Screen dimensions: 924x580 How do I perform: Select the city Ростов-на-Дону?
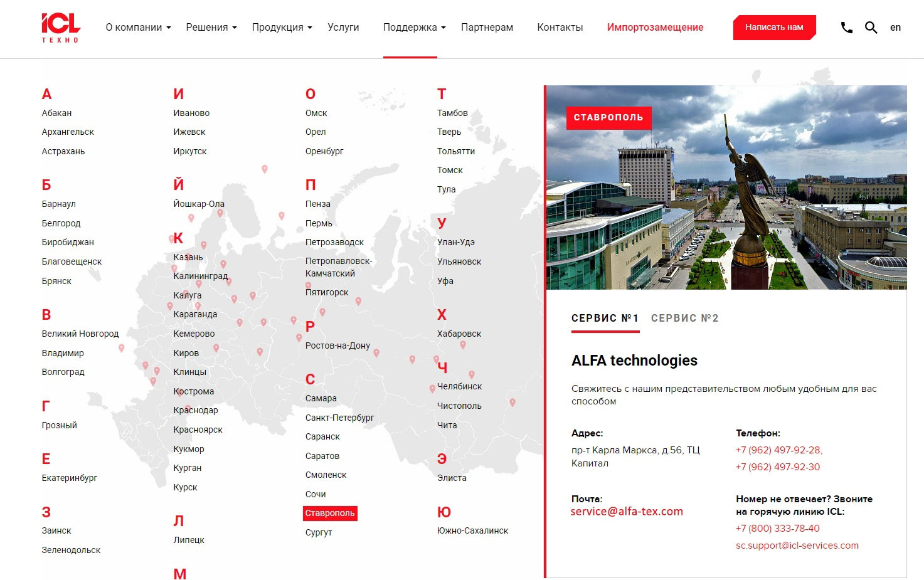337,346
